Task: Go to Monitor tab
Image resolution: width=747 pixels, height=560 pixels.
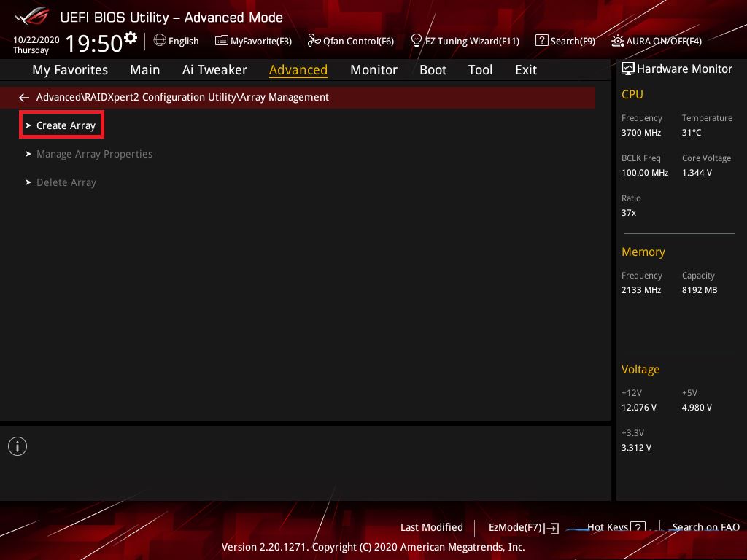Action: coord(373,70)
